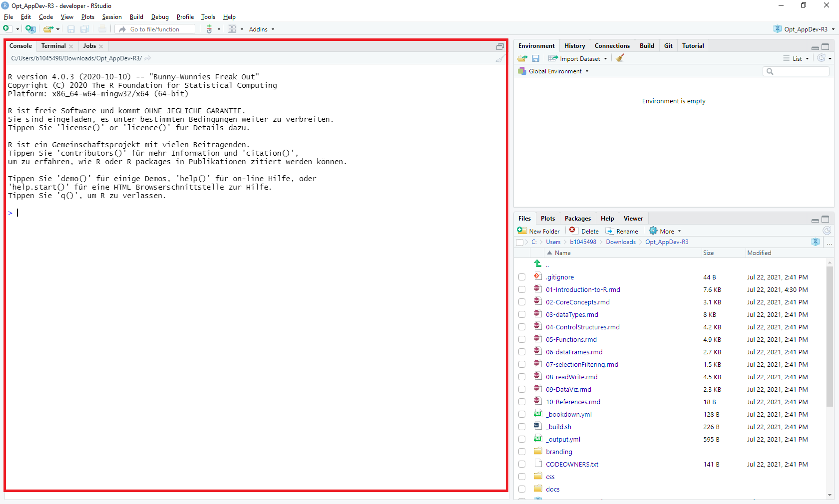Open the Session menu
This screenshot has width=839, height=504.
coord(112,17)
